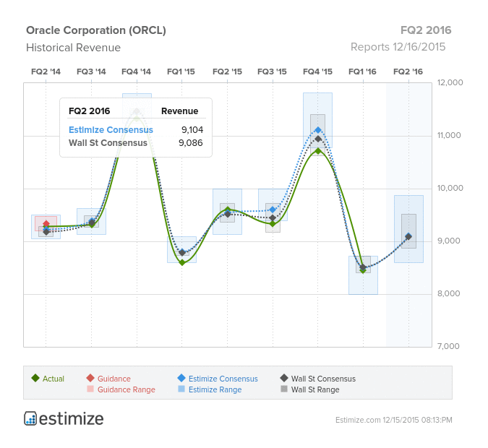Select the FQ2 '15 quarter label

click(227, 72)
